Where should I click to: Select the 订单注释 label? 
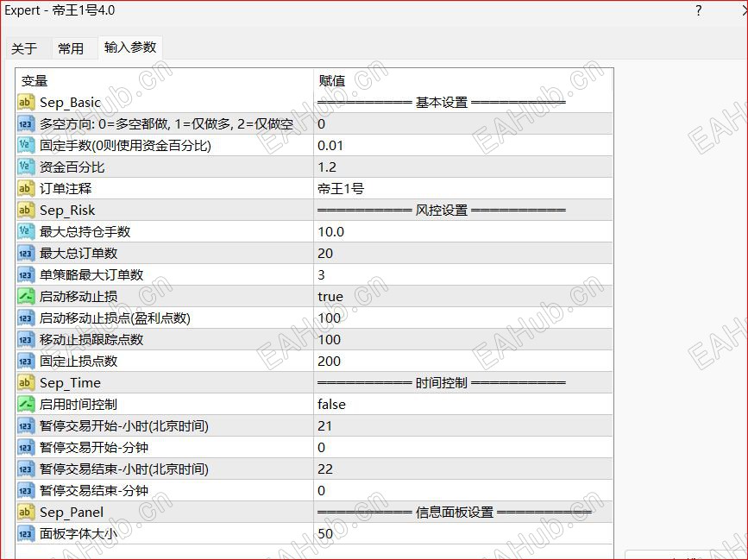[x=66, y=188]
